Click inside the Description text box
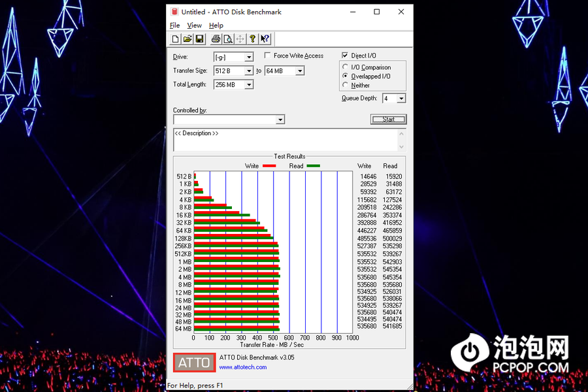 (x=285, y=140)
